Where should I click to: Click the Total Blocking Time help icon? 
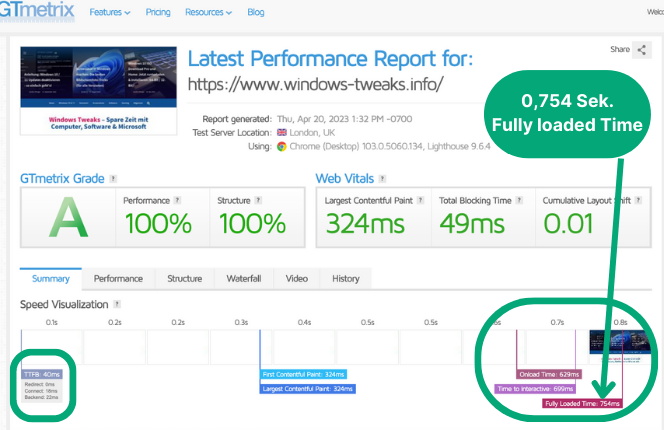pos(521,201)
